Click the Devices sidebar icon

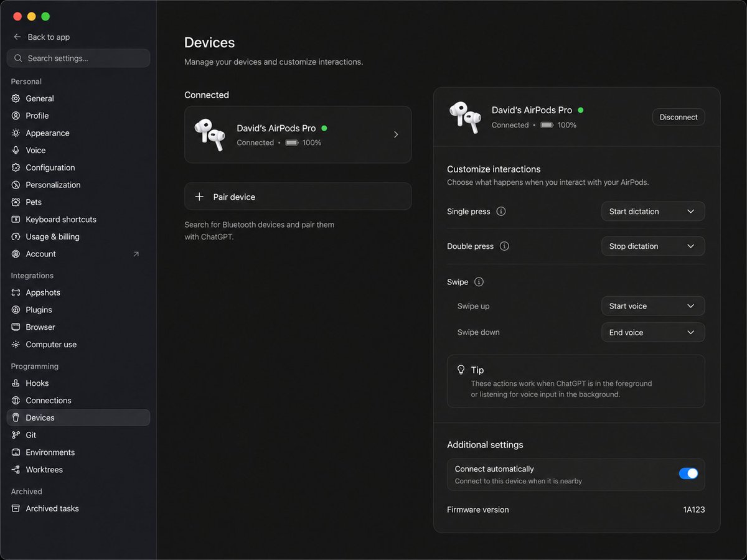click(x=16, y=418)
